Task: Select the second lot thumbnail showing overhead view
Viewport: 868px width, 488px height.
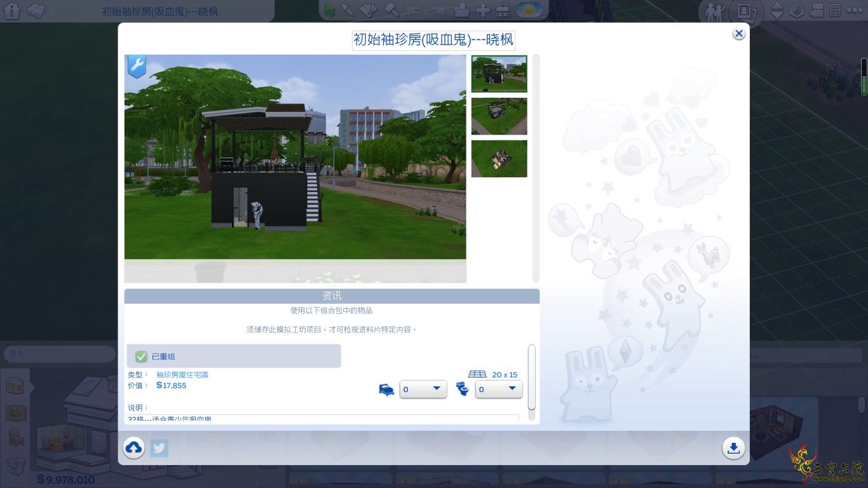Action: pyautogui.click(x=499, y=116)
